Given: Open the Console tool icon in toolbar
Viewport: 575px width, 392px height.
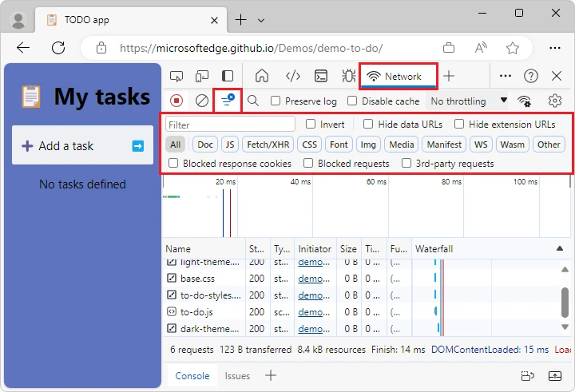Looking at the screenshot, I should (321, 77).
